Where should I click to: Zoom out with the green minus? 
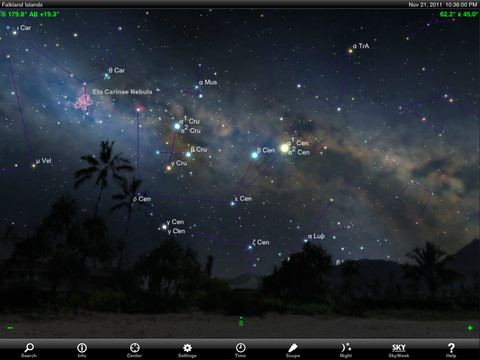[x=10, y=328]
